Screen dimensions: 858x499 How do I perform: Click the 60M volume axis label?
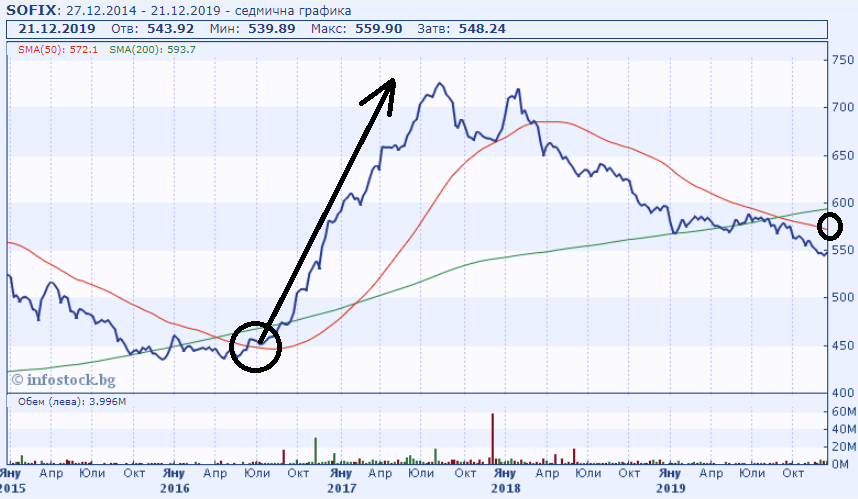(844, 411)
